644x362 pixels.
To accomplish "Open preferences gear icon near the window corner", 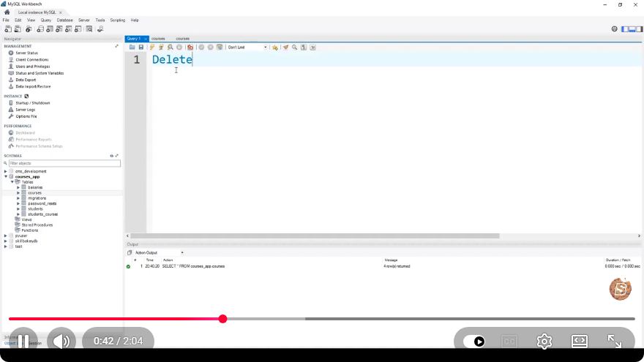I will pyautogui.click(x=615, y=29).
